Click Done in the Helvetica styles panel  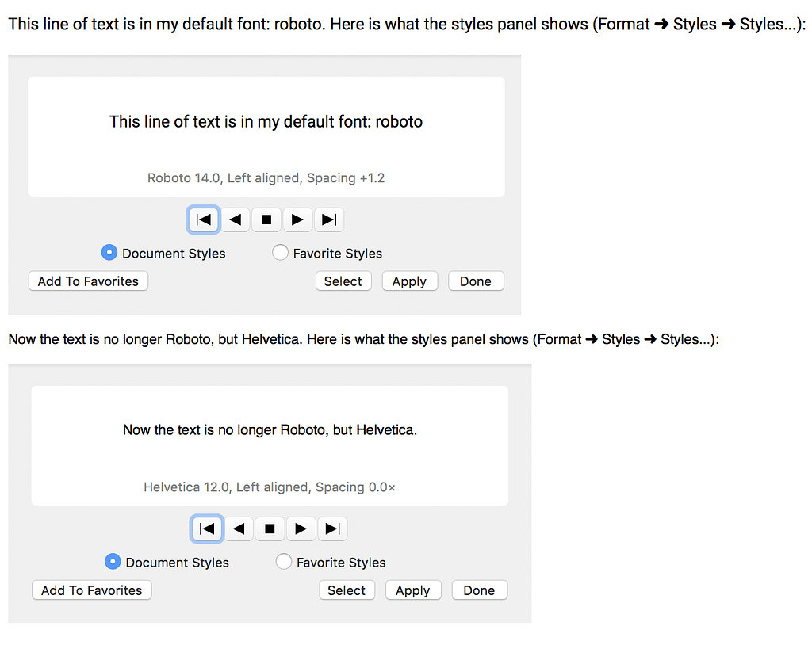479,590
